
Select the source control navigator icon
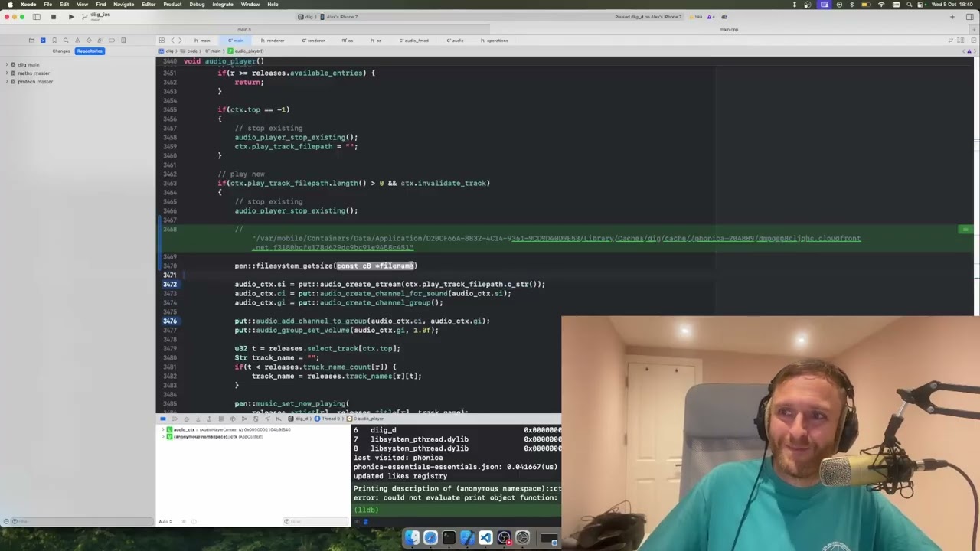click(43, 40)
